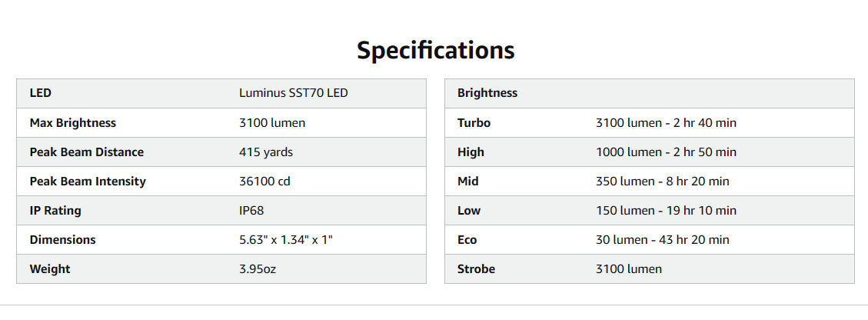
Task: Select the Weight row label
Action: [50, 268]
